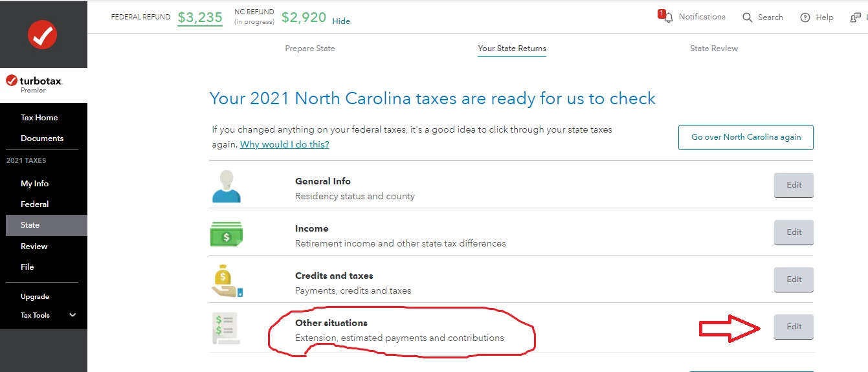
Task: Select Upgrade in the sidebar
Action: tap(35, 296)
